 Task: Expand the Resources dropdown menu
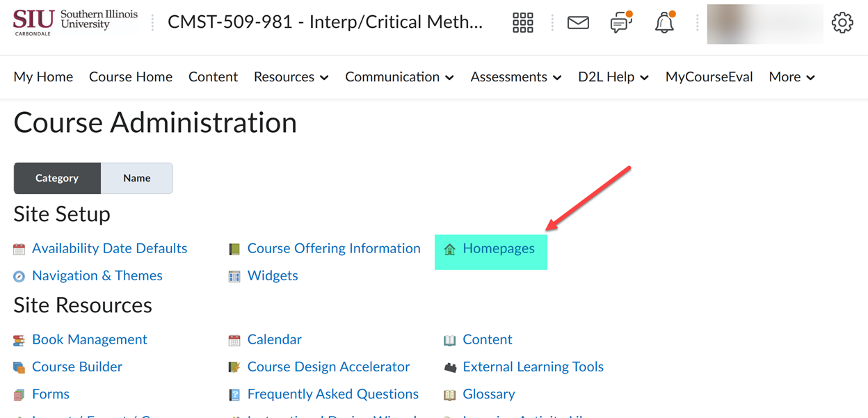tap(290, 77)
